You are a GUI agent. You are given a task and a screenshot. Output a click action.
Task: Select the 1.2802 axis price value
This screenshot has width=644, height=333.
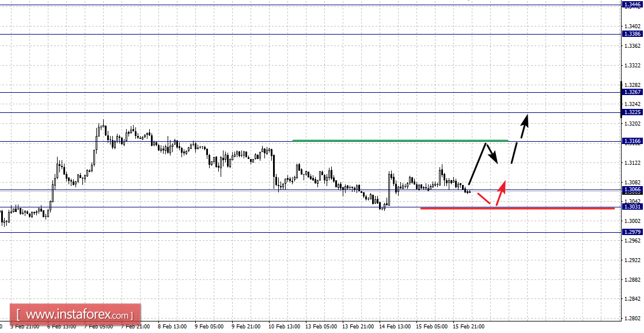point(632,318)
